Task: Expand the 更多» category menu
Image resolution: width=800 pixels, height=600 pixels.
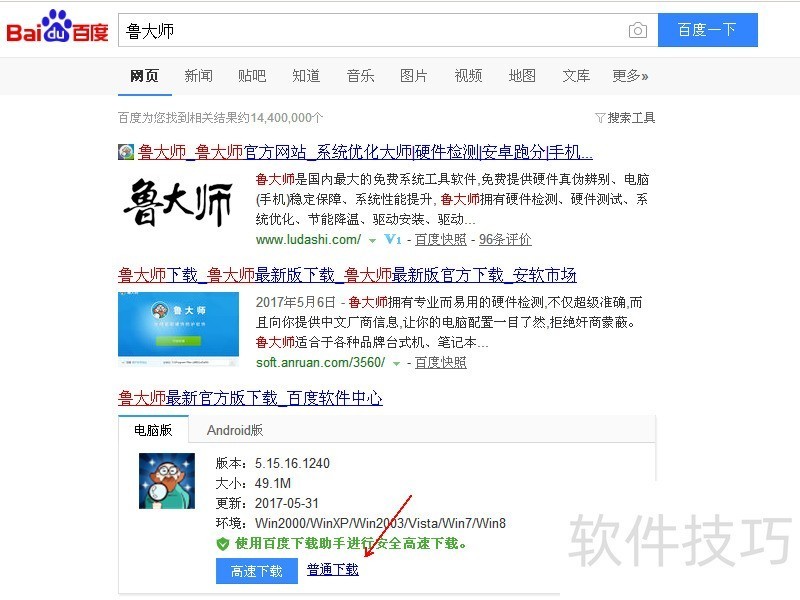Action: coord(630,76)
